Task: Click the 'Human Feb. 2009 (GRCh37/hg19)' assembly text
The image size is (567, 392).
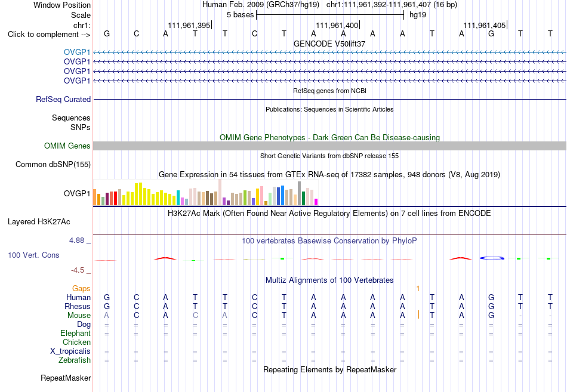Action: click(x=261, y=5)
